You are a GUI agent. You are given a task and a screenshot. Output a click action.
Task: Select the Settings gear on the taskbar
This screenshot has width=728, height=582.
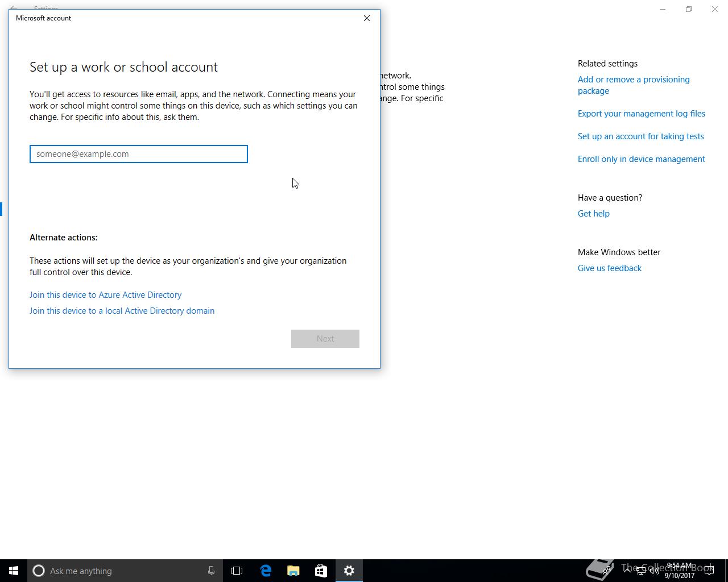click(349, 571)
